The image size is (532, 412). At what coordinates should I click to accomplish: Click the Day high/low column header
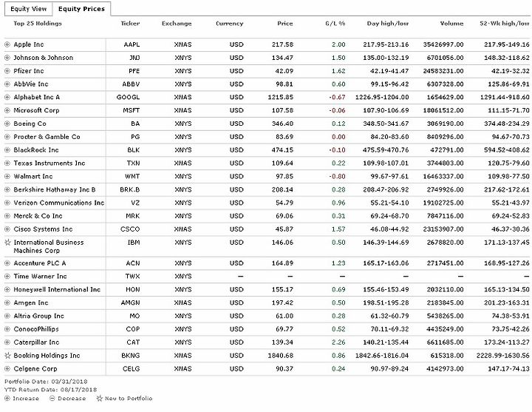click(387, 24)
